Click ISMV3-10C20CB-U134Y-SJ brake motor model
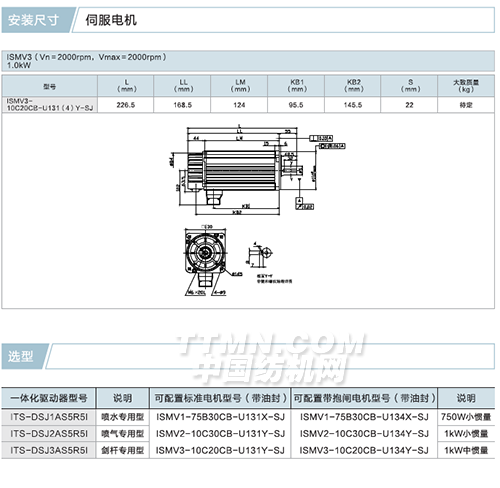 [x=364, y=450]
